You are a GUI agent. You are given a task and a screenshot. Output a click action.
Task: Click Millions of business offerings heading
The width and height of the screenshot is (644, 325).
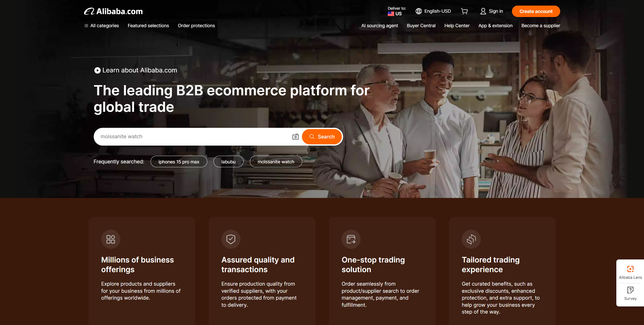pos(137,265)
